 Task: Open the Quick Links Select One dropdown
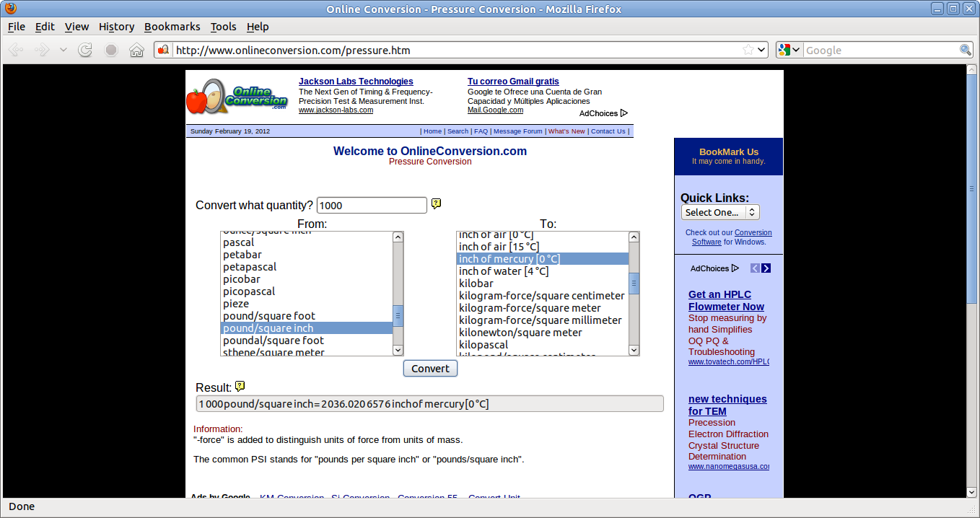(x=720, y=212)
